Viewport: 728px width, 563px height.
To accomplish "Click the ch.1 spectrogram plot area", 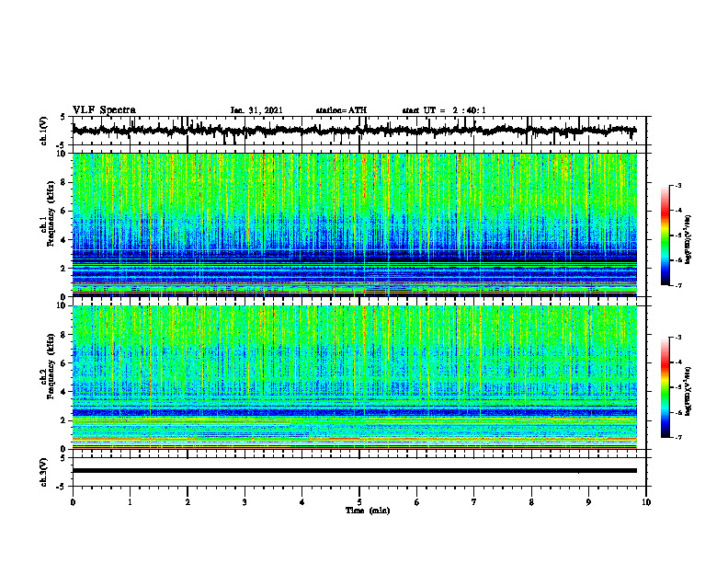I will coord(354,224).
